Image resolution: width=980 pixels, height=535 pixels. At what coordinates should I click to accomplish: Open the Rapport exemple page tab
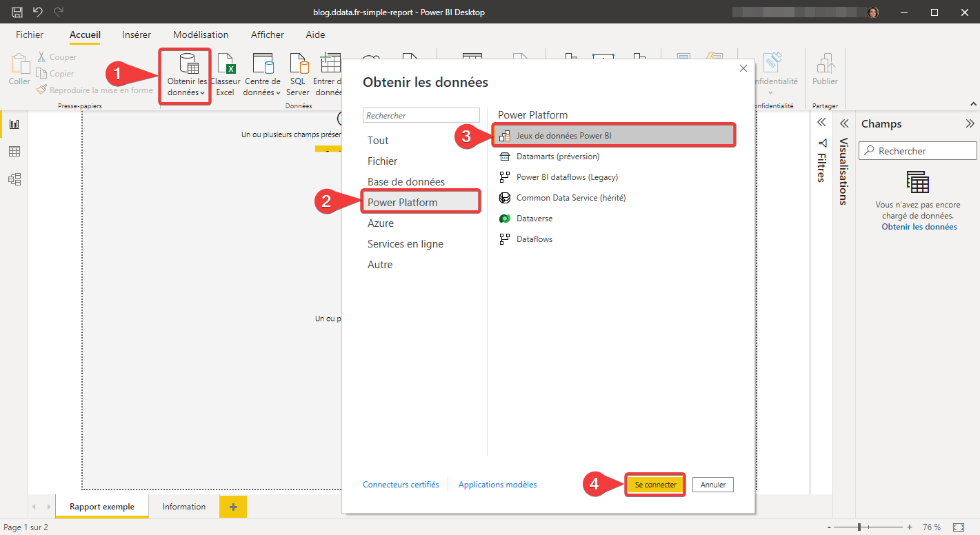click(x=102, y=507)
